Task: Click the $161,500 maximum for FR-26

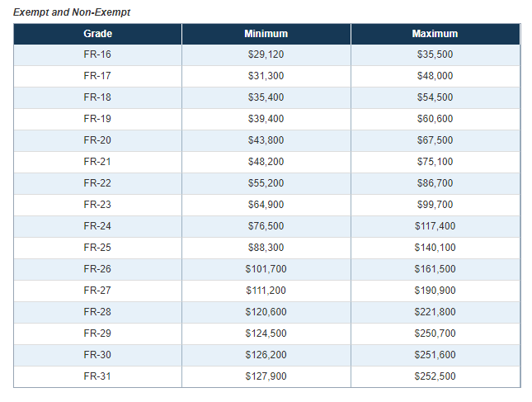Action: coord(435,269)
